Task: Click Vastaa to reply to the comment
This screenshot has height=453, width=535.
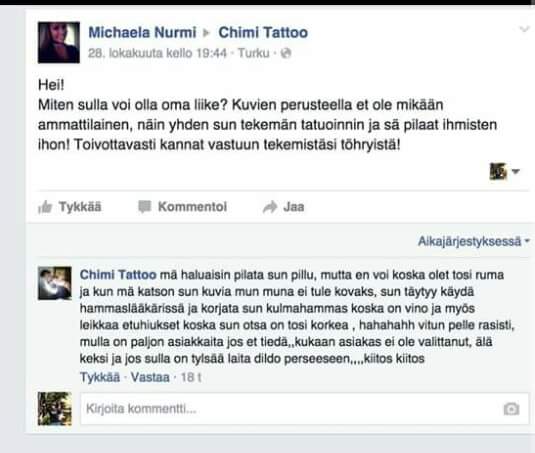Action: 150,377
